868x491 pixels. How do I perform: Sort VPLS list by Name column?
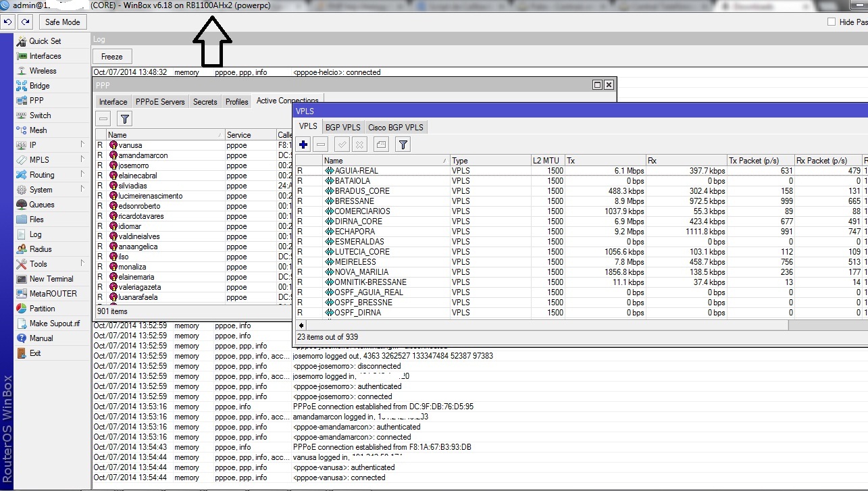pyautogui.click(x=385, y=160)
